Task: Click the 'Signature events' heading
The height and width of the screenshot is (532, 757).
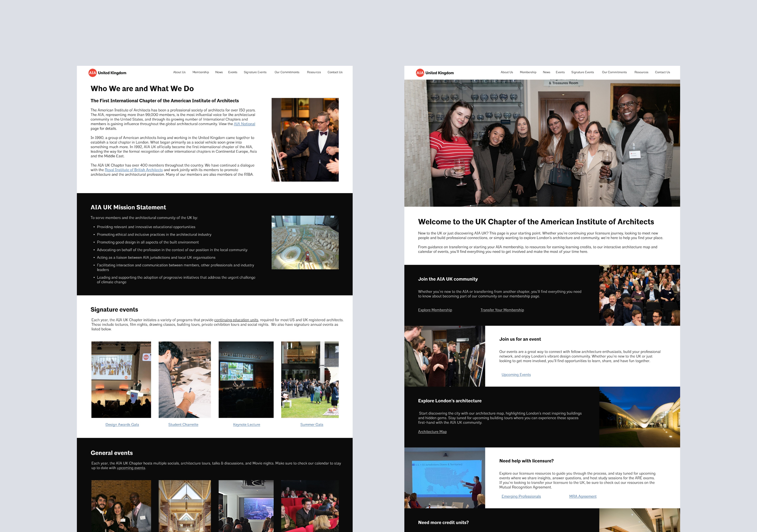Action: (114, 310)
